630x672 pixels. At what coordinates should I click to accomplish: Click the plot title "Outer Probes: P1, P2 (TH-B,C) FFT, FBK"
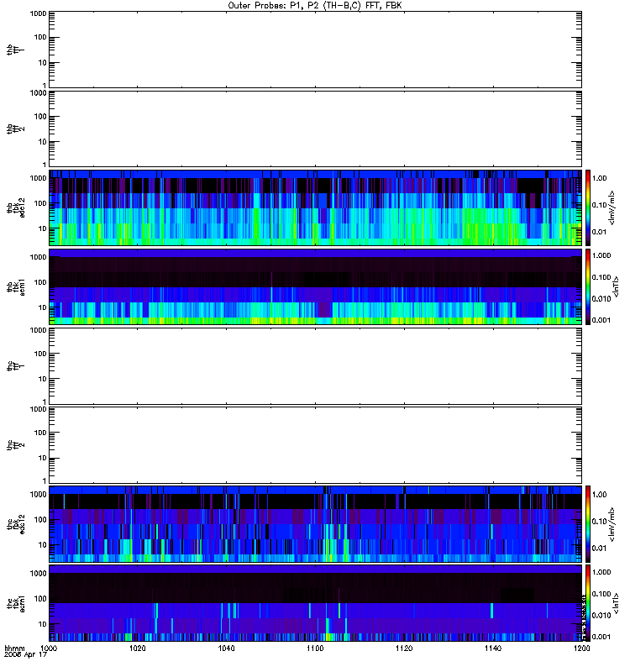click(x=315, y=6)
